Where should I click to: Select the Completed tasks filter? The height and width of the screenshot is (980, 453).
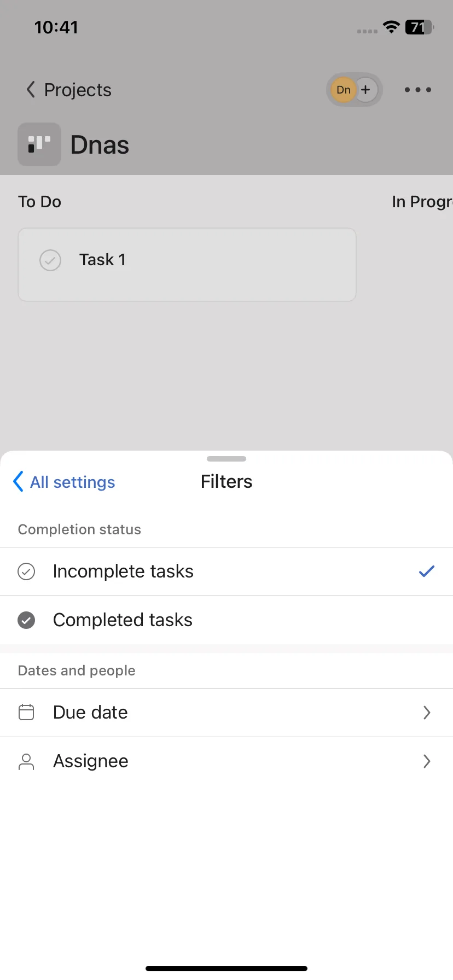coord(226,620)
